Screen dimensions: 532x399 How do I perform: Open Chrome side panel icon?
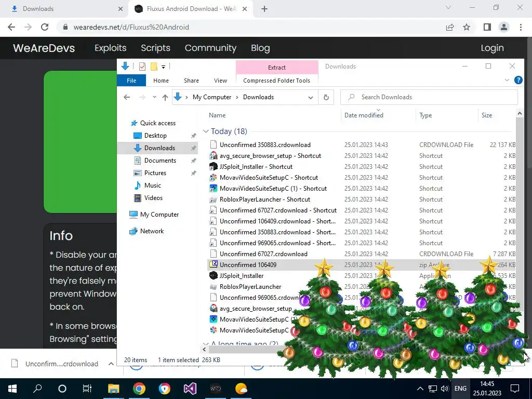point(487,27)
